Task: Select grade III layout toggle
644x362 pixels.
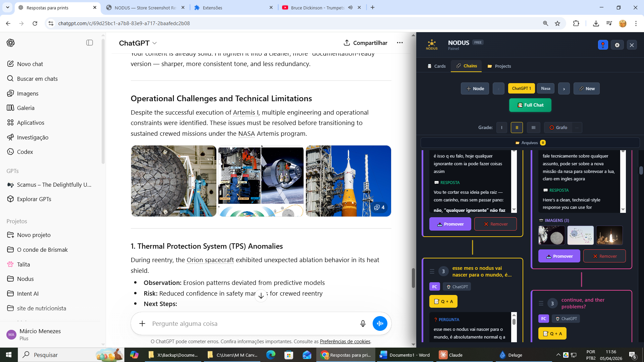Action: point(533,127)
